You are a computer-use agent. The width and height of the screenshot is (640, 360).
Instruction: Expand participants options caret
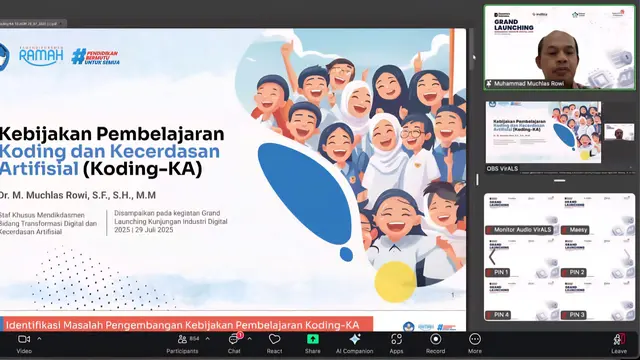207,339
